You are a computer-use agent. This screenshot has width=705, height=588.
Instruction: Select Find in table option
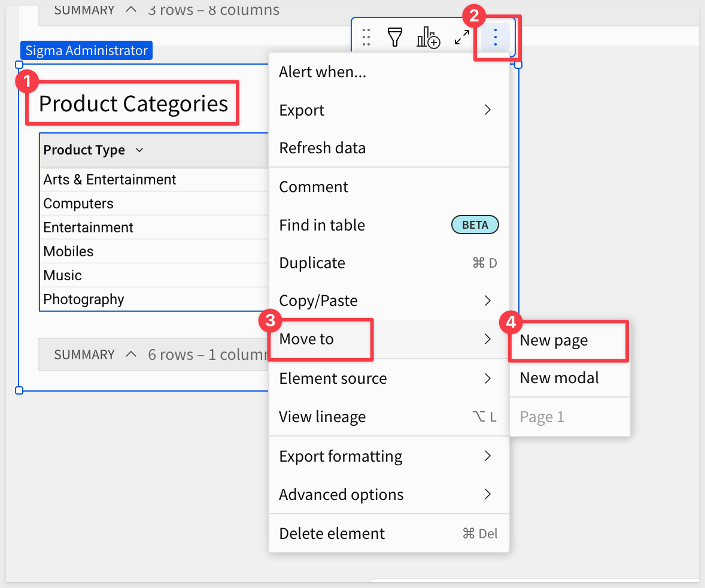click(322, 225)
